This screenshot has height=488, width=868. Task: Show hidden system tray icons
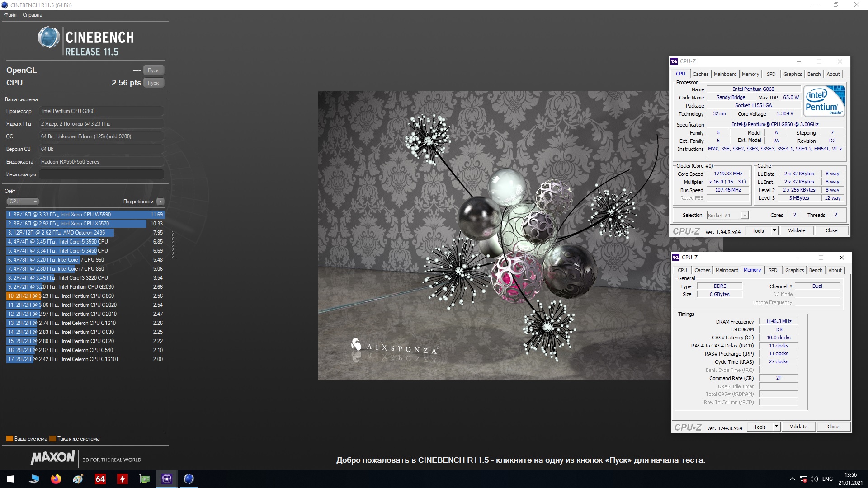pyautogui.click(x=792, y=479)
